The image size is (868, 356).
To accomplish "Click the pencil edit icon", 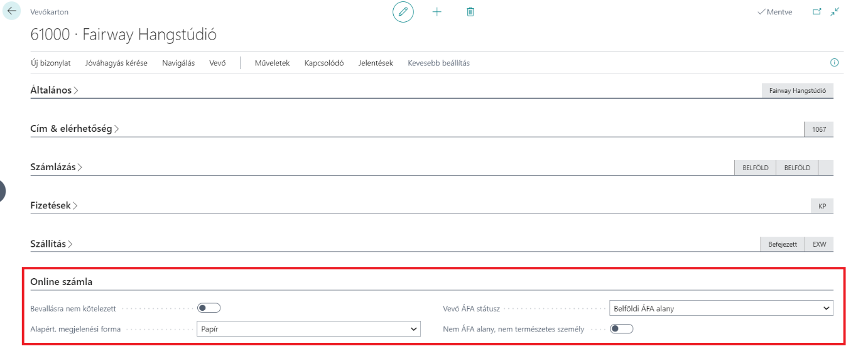I will point(403,12).
